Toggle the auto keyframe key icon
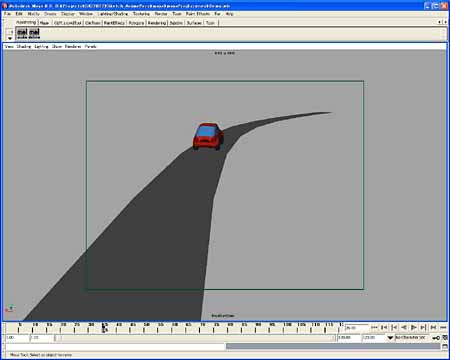This screenshot has width=450, height=360. pos(436,338)
